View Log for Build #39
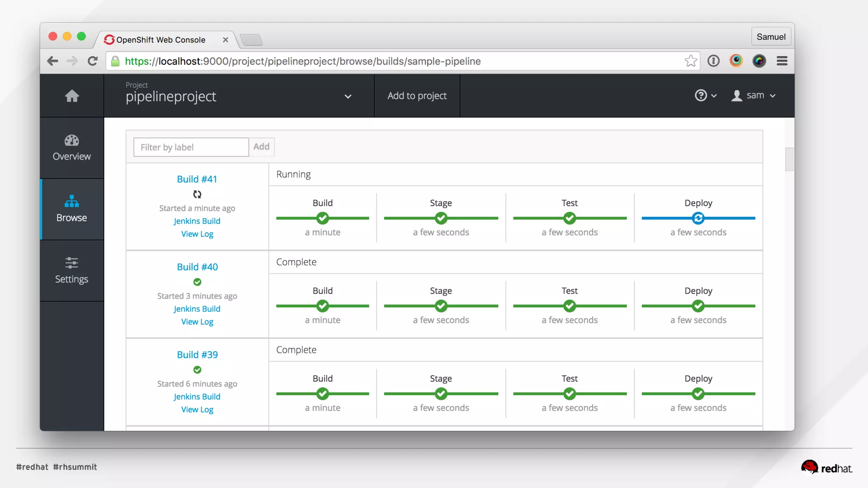The height and width of the screenshot is (488, 868). coord(197,410)
